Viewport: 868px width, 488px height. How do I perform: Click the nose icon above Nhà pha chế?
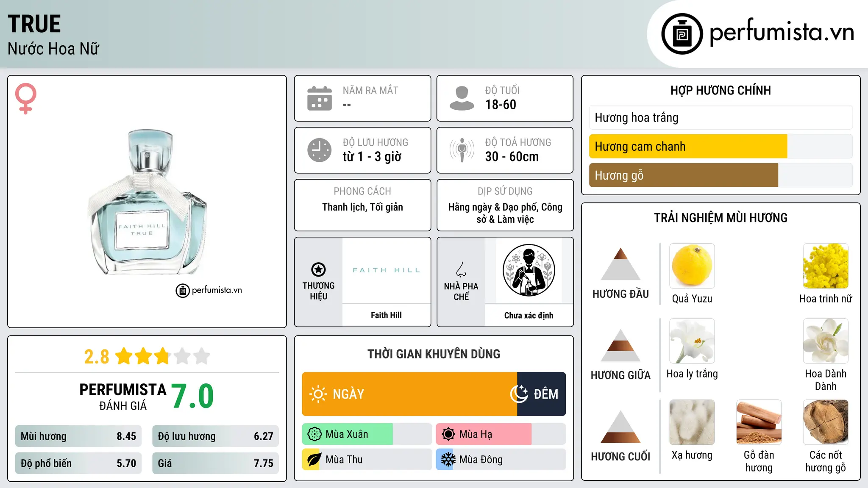point(461,269)
